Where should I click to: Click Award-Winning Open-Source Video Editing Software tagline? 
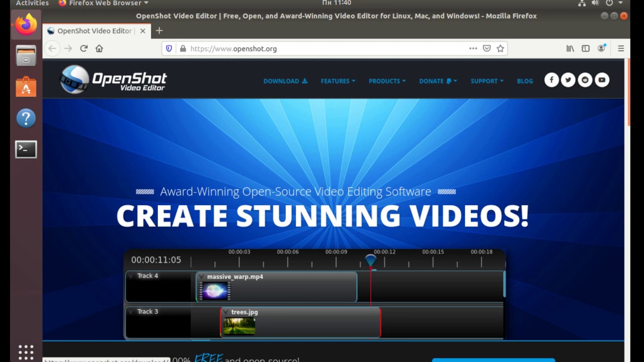(295, 192)
